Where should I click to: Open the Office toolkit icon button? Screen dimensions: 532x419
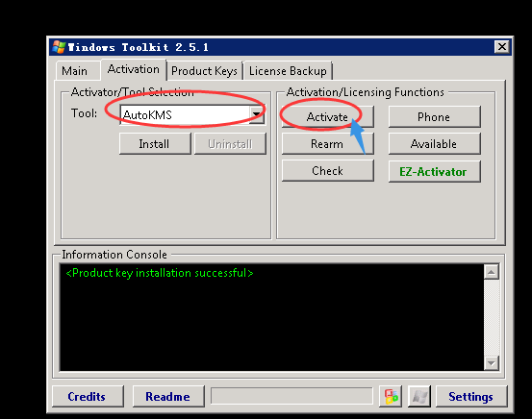(391, 396)
